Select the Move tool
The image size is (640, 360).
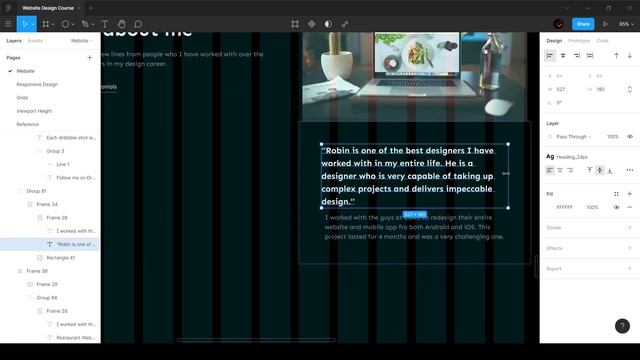pos(24,24)
